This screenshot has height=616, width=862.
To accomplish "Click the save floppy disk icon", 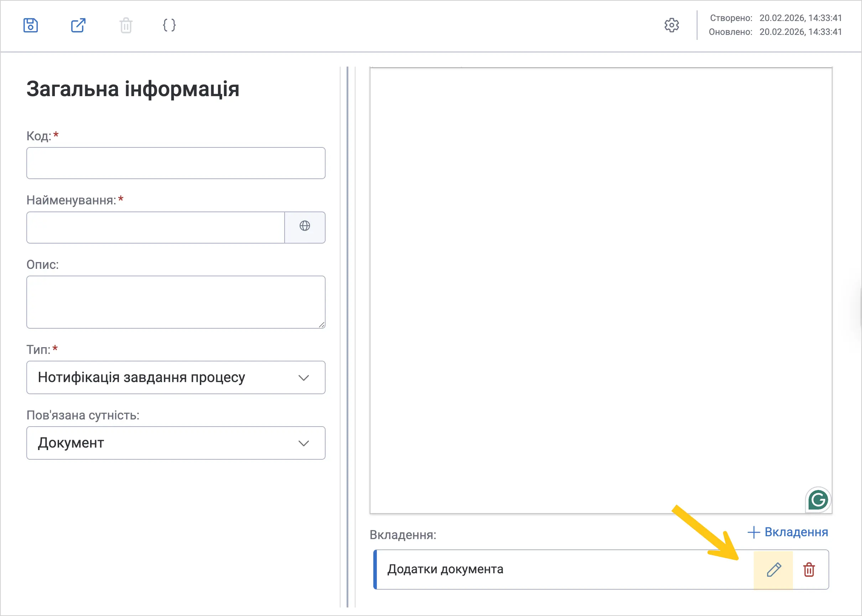I will [x=30, y=25].
